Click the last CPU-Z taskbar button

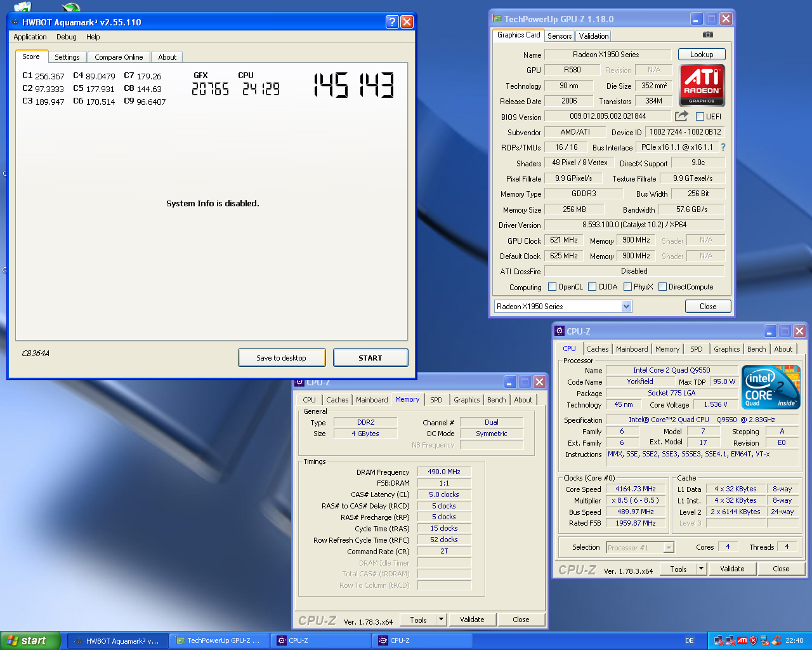(x=422, y=641)
